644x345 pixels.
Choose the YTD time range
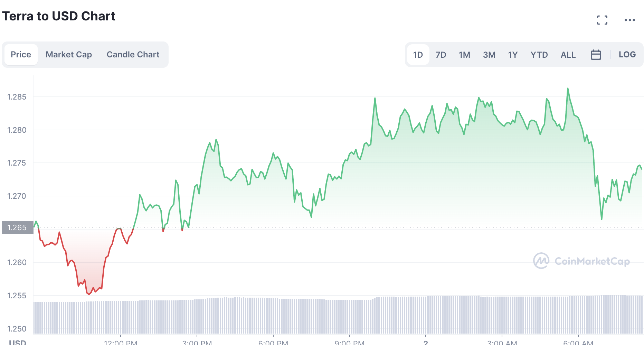pyautogui.click(x=539, y=55)
